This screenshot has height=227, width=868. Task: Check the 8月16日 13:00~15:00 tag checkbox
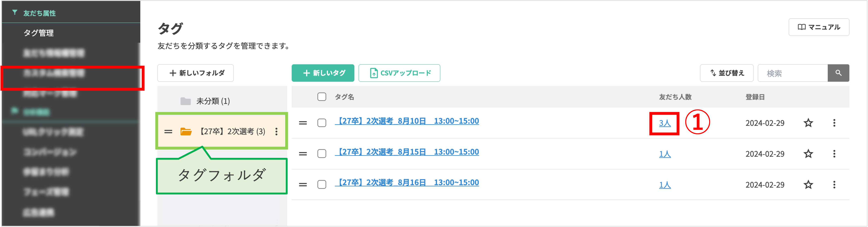click(322, 185)
